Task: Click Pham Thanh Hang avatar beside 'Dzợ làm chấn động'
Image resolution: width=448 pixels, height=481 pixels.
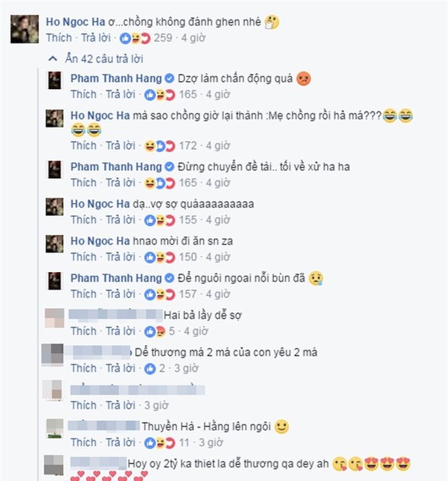Action: click(54, 80)
